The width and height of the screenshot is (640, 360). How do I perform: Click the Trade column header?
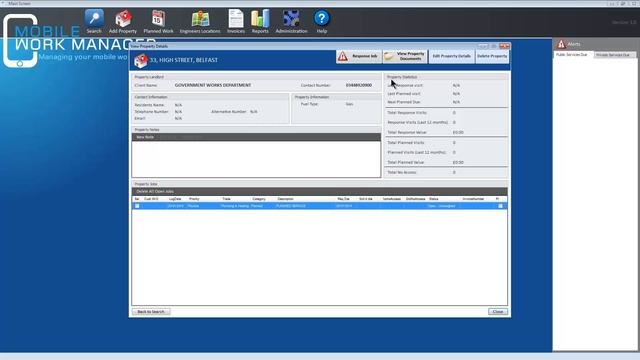click(x=227, y=199)
